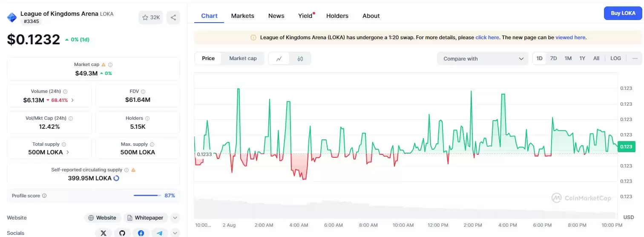This screenshot has height=237, width=644.
Task: Expand more website links chevron
Action: click(175, 218)
